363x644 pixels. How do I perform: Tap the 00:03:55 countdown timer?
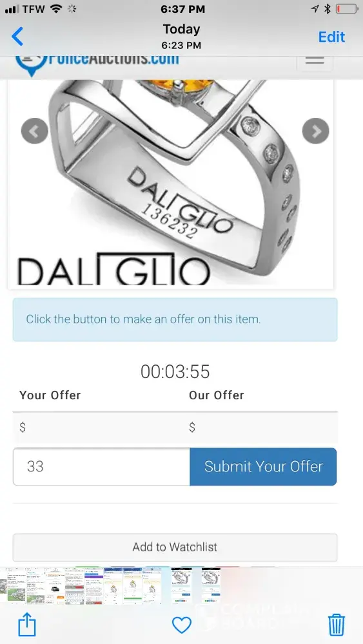[175, 372]
